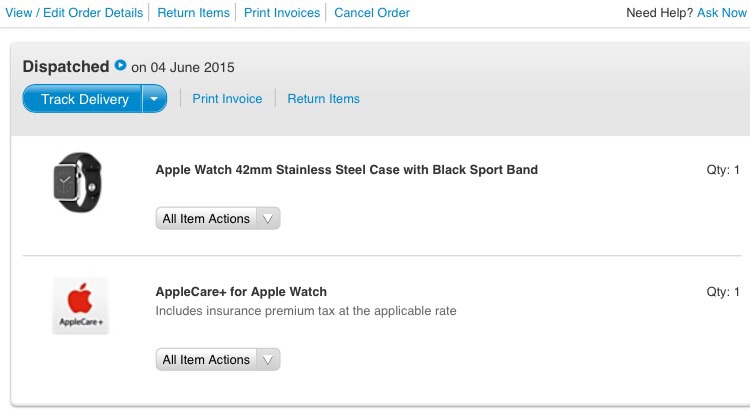Image resolution: width=750 pixels, height=417 pixels.
Task: Select Return Items in the top menu
Action: tap(193, 13)
